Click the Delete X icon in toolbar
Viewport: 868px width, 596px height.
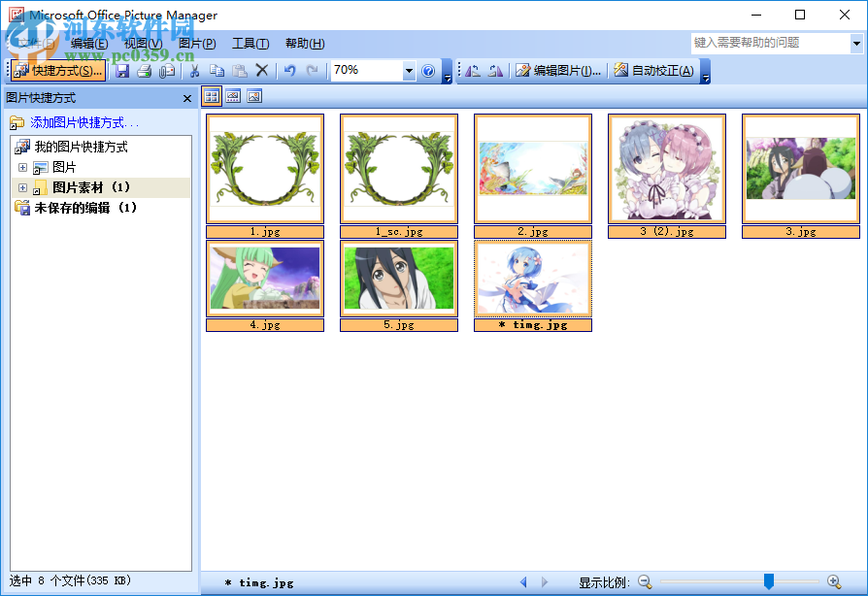coord(262,70)
